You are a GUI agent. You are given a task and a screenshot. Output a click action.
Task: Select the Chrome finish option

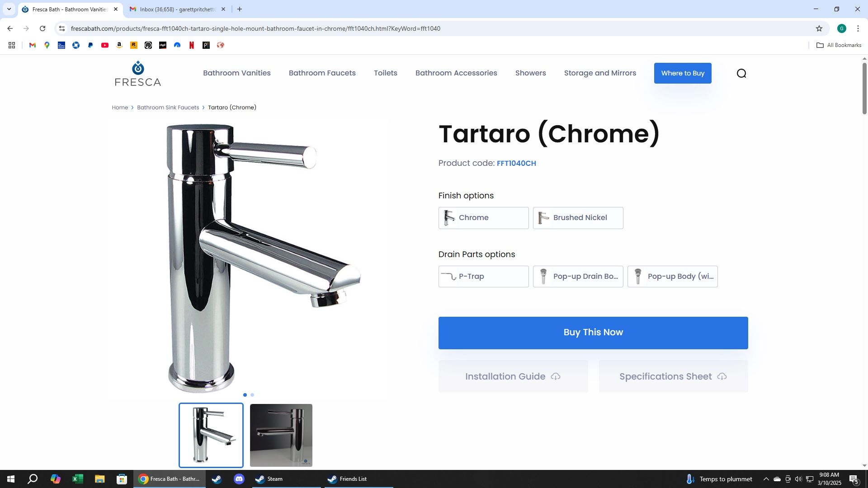(483, 218)
